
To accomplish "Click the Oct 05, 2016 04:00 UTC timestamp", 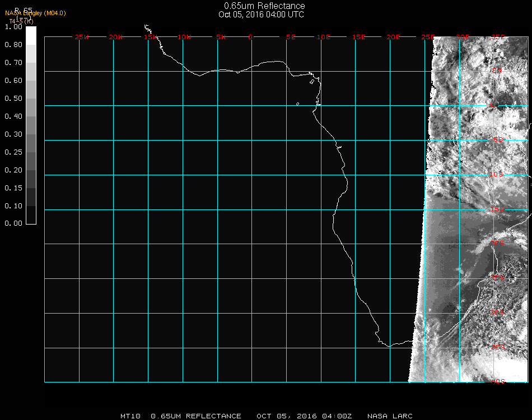I will 261,15.
